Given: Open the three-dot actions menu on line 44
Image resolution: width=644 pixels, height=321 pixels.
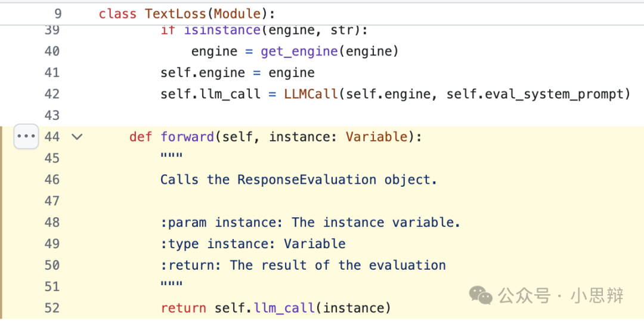Looking at the screenshot, I should [x=26, y=137].
